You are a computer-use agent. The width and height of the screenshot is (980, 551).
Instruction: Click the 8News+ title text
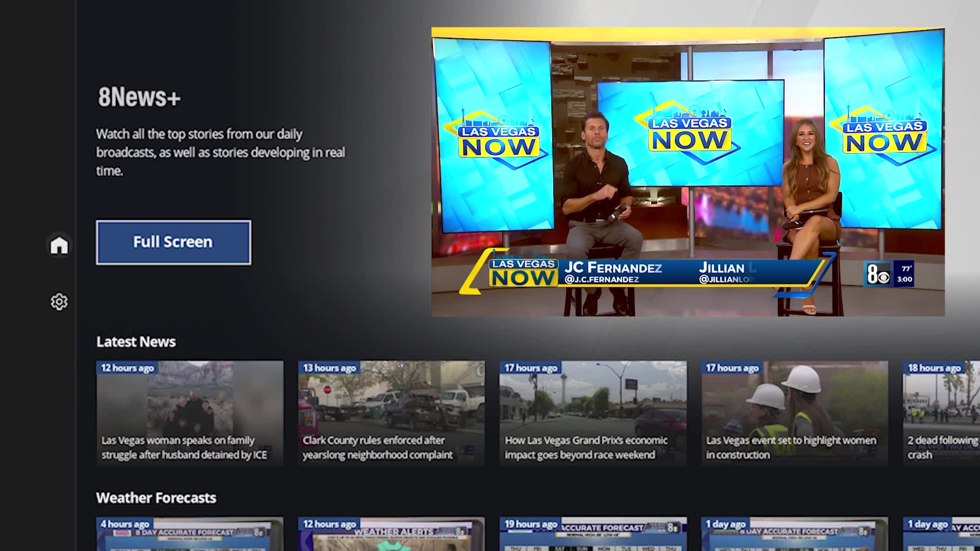click(x=139, y=97)
